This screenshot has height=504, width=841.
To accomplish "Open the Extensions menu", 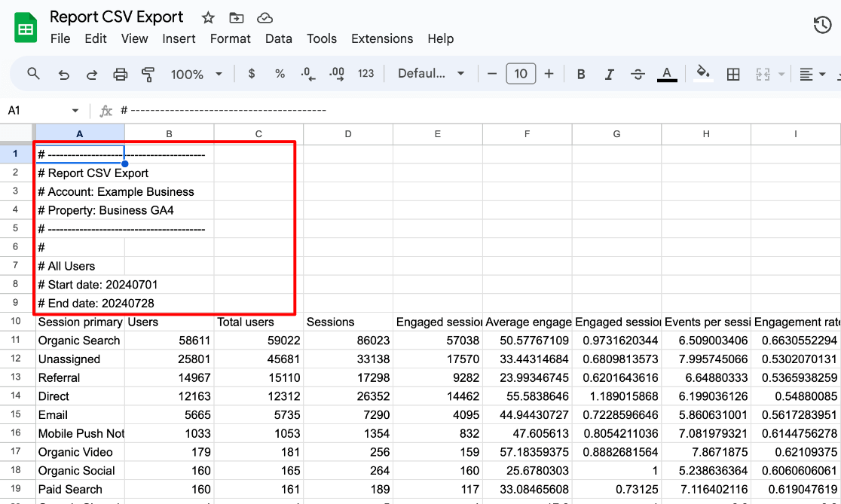I will [x=381, y=38].
